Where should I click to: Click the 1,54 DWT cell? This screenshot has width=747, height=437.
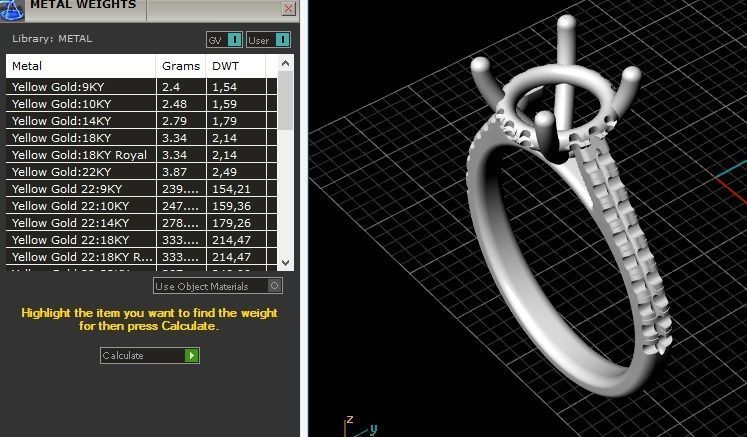click(236, 87)
